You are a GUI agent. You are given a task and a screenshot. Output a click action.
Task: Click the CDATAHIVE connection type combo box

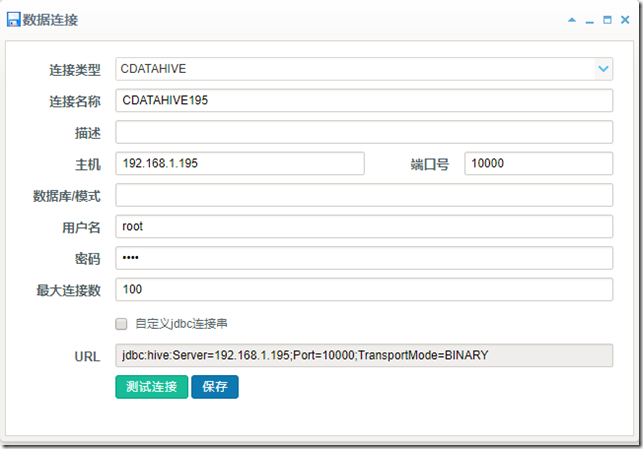point(364,69)
